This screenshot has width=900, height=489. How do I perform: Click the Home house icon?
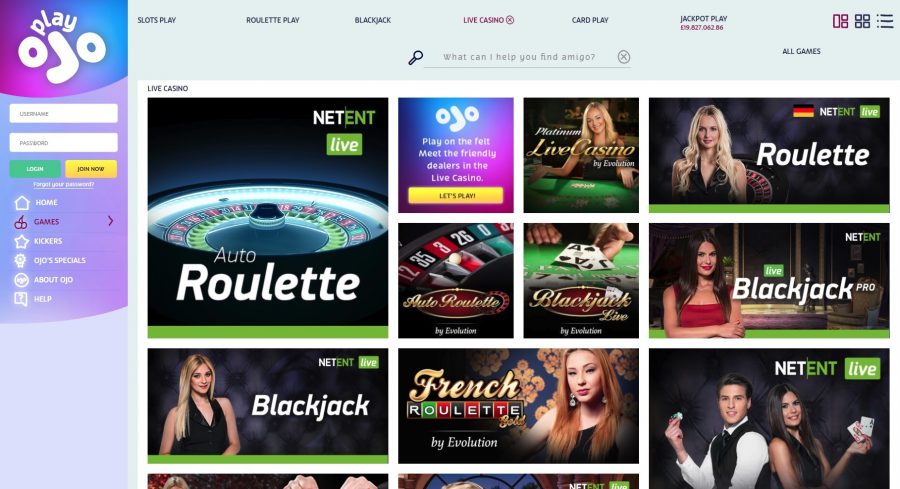tap(22, 203)
